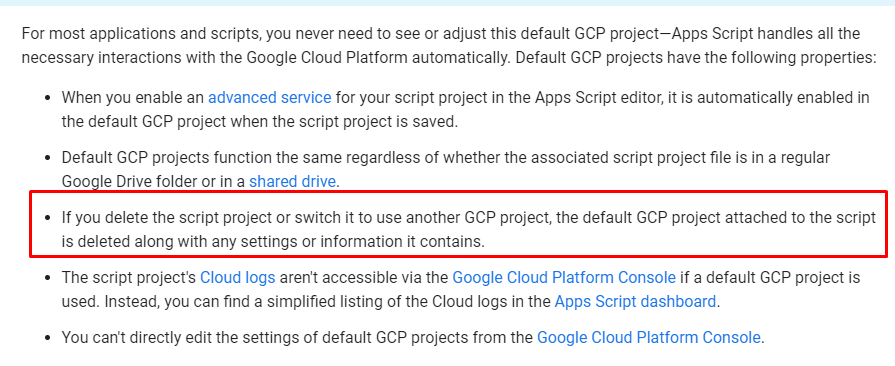Open Google Cloud Platform Console link in last bullet
895x366 pixels.
[x=649, y=337]
